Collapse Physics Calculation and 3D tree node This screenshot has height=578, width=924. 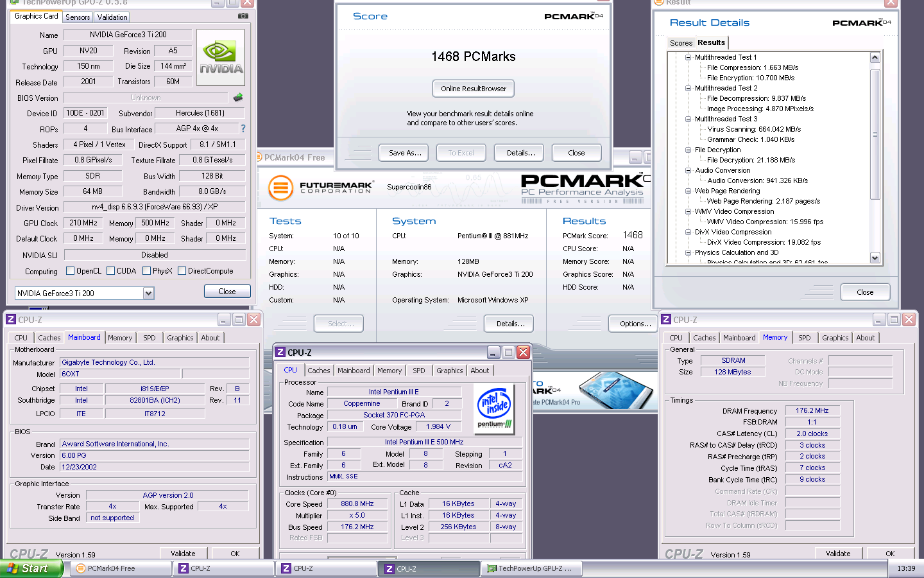[688, 252]
